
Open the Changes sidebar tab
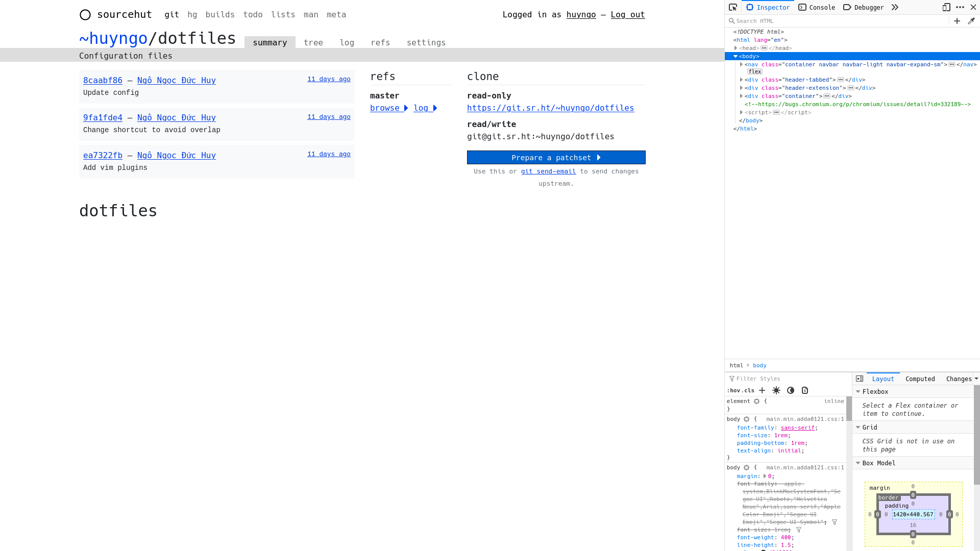coord(959,379)
